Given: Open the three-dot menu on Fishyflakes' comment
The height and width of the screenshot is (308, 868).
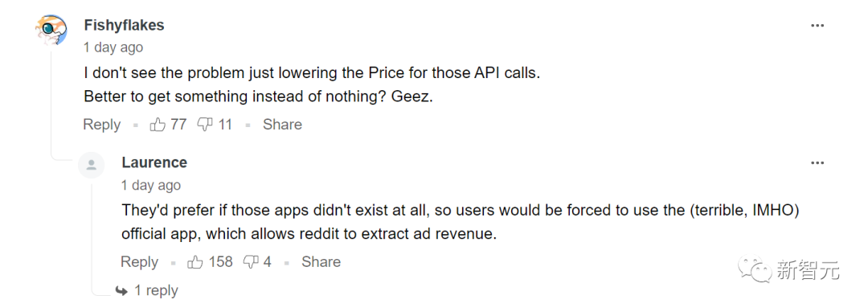Looking at the screenshot, I should tap(817, 26).
